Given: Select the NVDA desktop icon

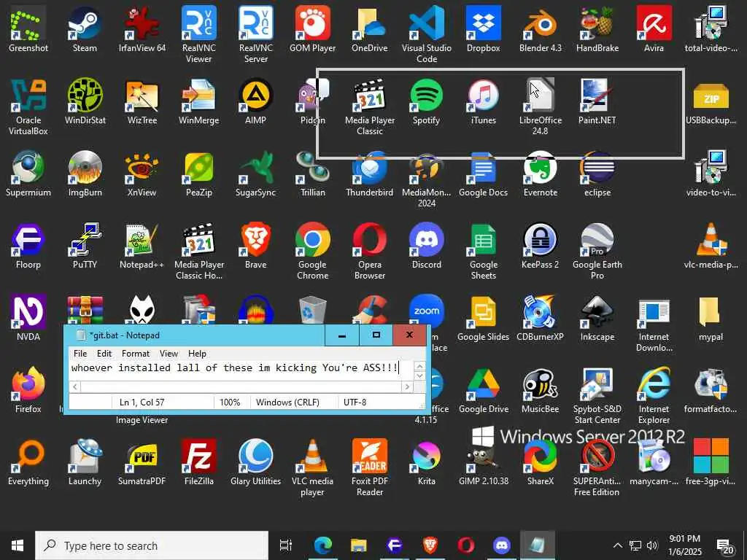Looking at the screenshot, I should pos(28,319).
